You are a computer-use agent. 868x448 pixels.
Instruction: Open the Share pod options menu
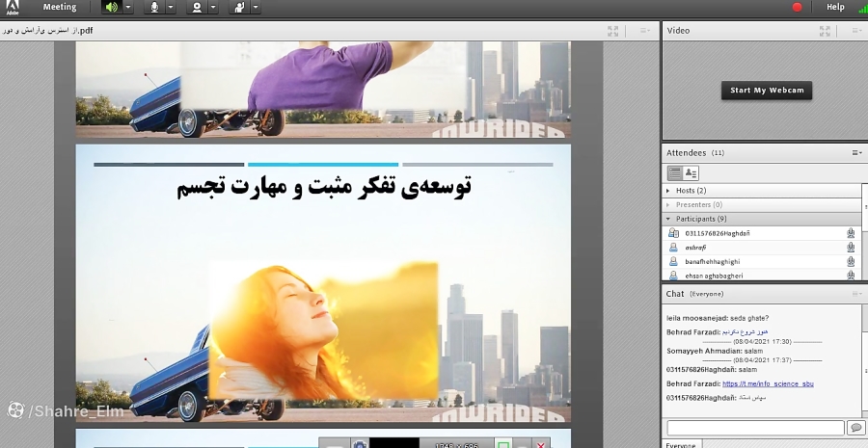(645, 31)
